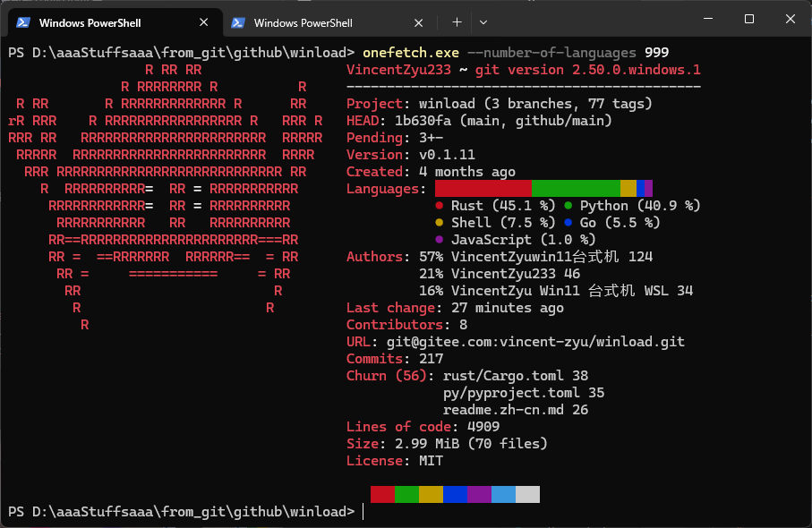Click the PowerShell icon on second tab
812x528 pixels.
coord(238,22)
